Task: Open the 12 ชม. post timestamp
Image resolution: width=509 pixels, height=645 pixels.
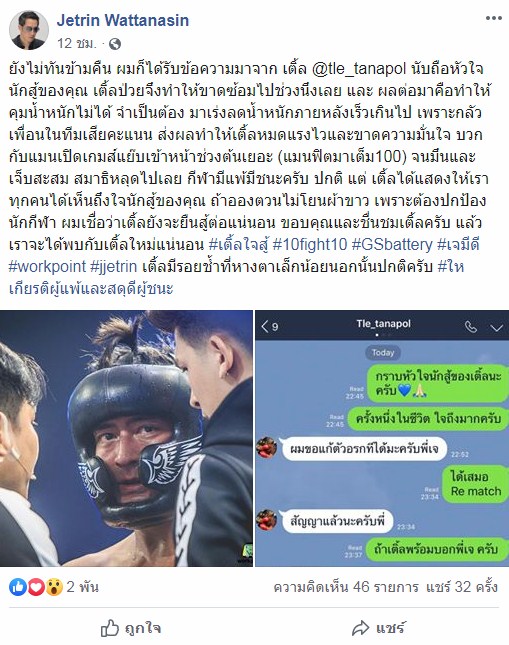Action: tap(77, 43)
